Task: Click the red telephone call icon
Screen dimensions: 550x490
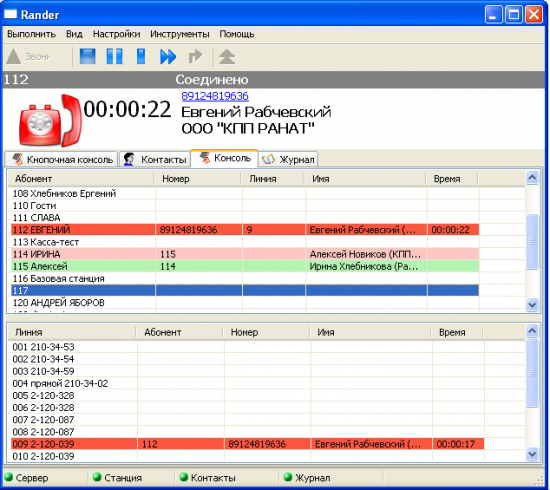Action: pos(51,120)
